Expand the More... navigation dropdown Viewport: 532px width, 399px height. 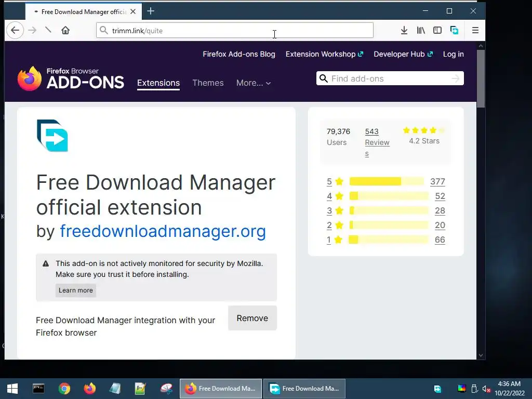tap(254, 83)
